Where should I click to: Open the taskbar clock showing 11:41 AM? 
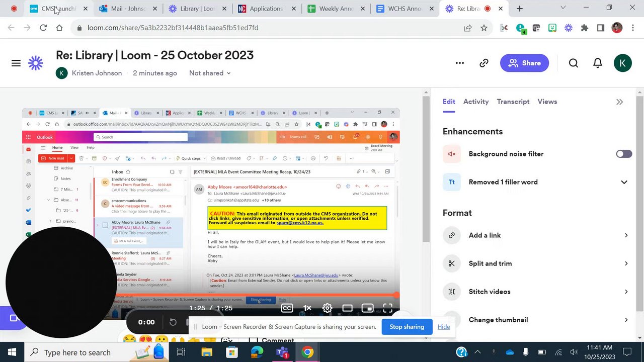[x=600, y=352]
